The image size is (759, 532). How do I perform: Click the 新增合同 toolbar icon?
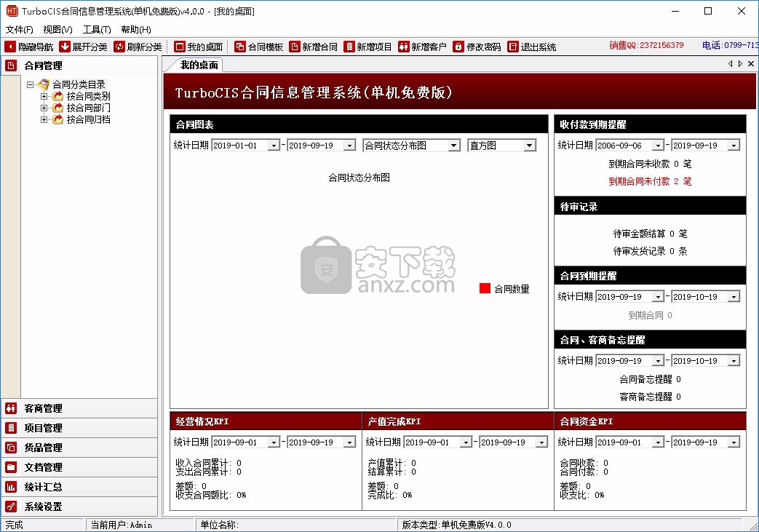pos(294,47)
